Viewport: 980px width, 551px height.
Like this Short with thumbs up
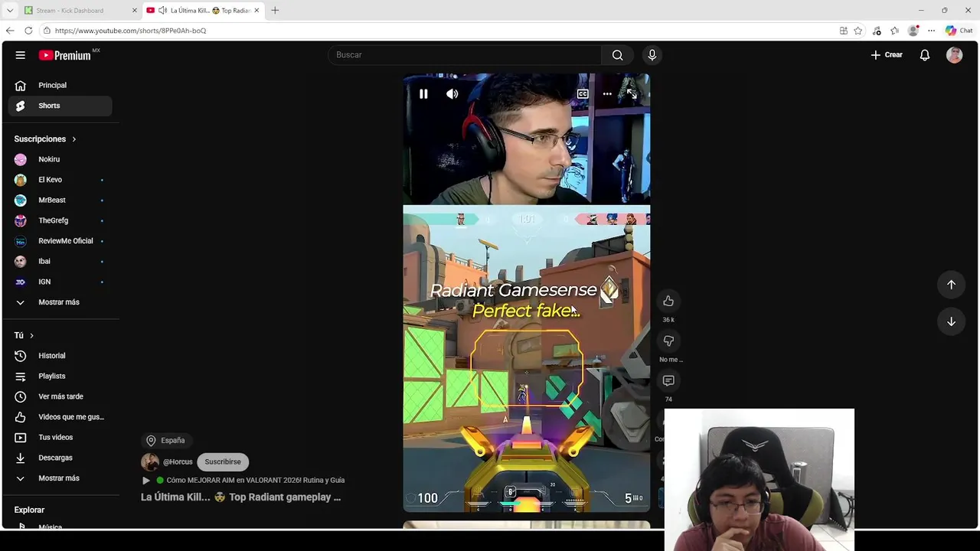coord(668,301)
